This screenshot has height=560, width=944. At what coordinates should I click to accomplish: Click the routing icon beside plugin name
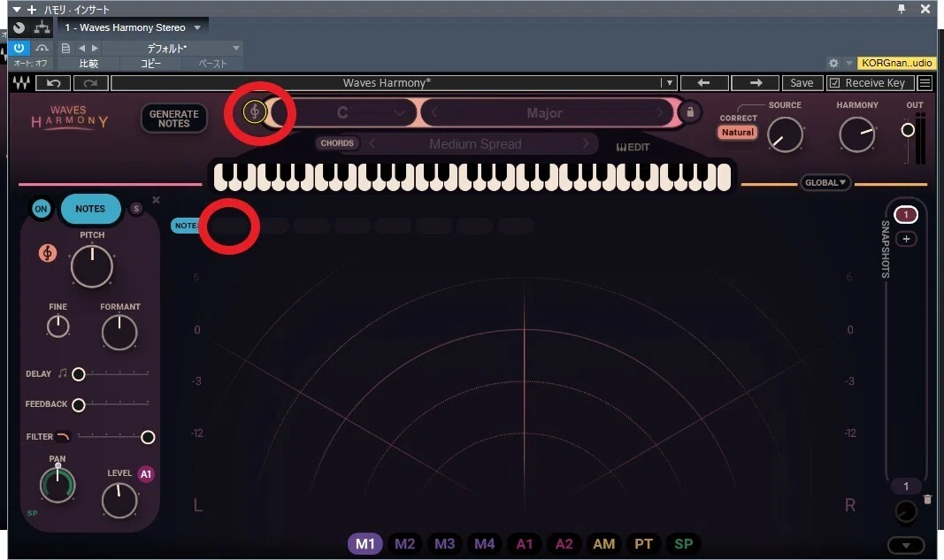pos(42,27)
